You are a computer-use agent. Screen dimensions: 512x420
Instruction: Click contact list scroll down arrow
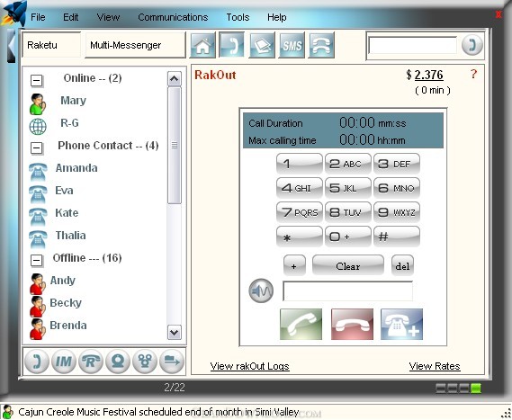tap(174, 333)
